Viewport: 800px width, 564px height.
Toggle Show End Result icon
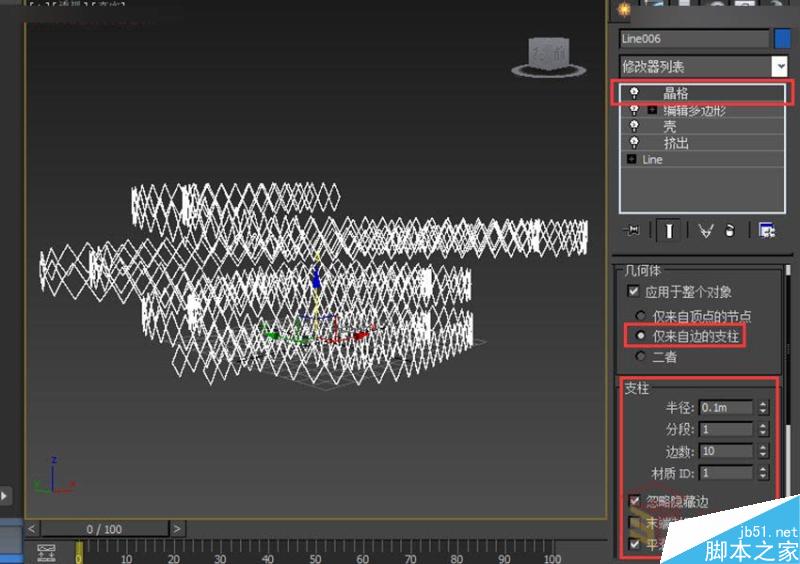[x=668, y=231]
